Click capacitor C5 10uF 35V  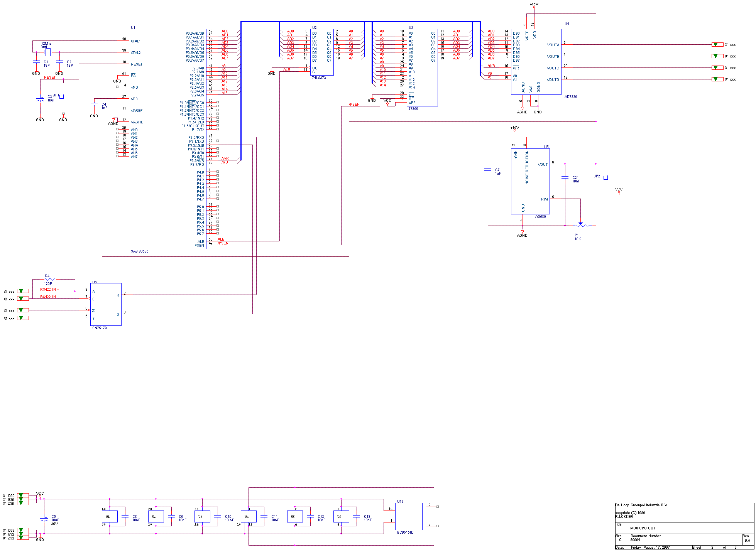[x=44, y=519]
